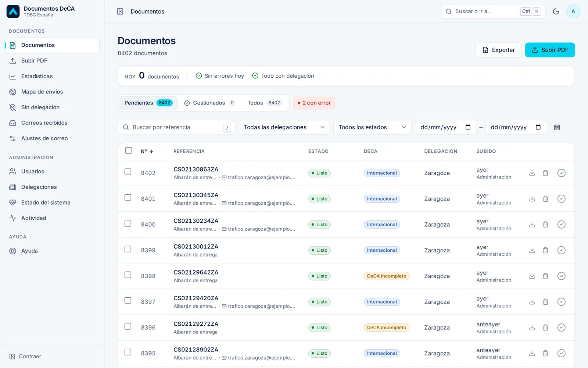Open the user avatar menu A
588x368 pixels.
pyautogui.click(x=573, y=11)
